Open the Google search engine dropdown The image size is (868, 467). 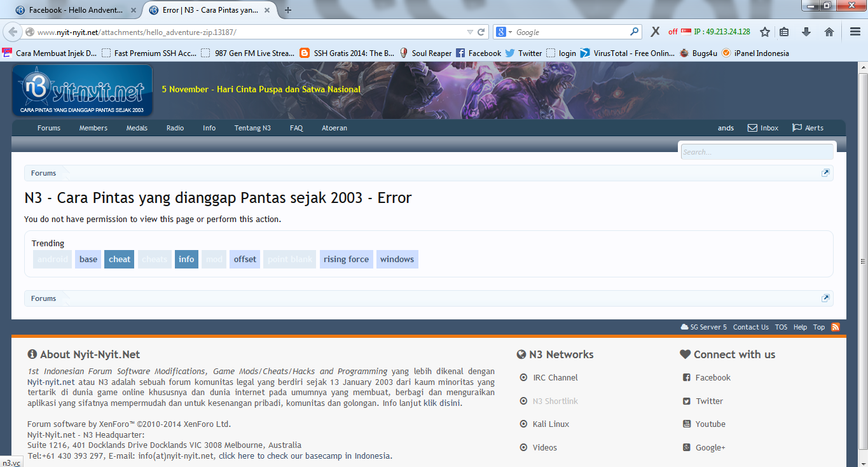coord(504,32)
